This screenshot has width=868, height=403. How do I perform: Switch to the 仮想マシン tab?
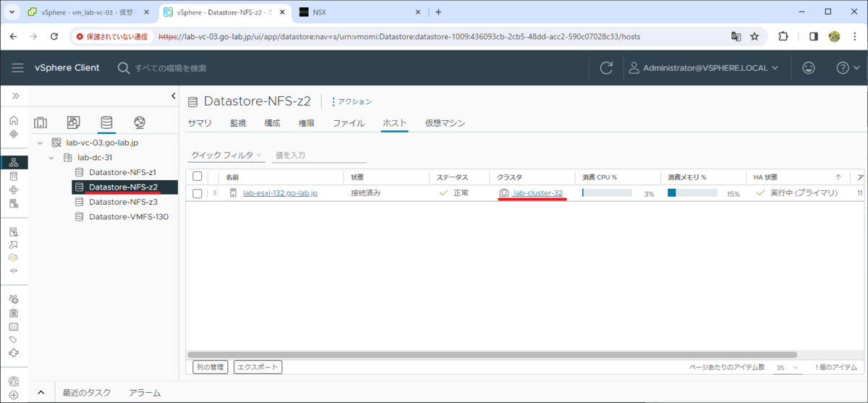[445, 123]
